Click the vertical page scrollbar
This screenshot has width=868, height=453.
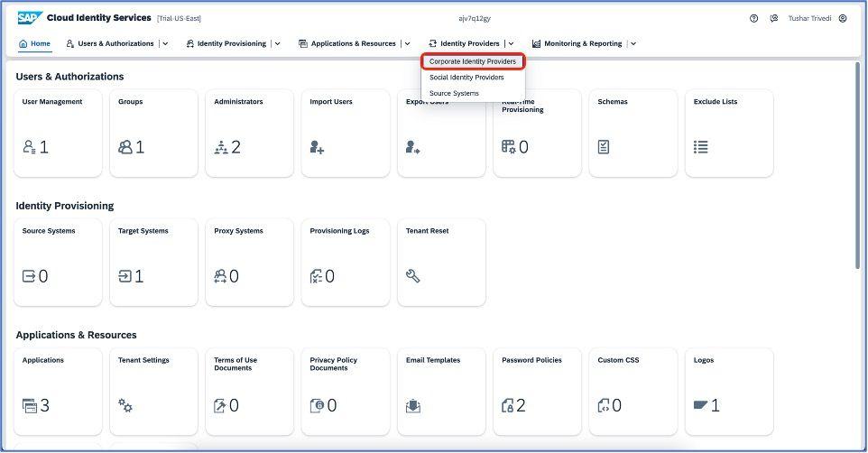point(857,164)
